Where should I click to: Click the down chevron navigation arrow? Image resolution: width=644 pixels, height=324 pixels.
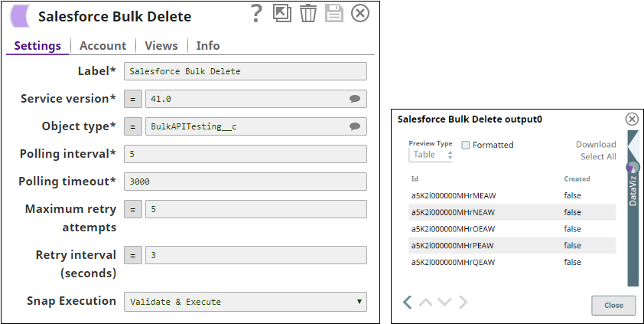[444, 303]
